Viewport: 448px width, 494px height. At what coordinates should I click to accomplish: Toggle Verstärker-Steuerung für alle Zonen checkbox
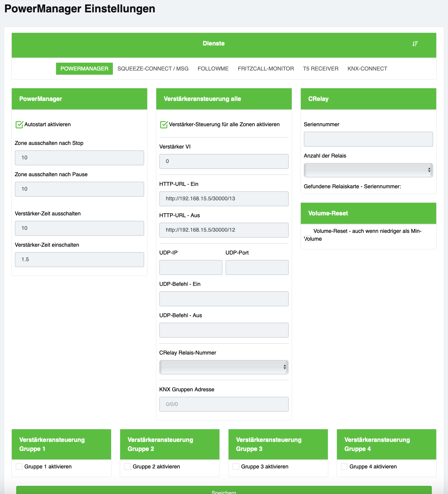[164, 124]
